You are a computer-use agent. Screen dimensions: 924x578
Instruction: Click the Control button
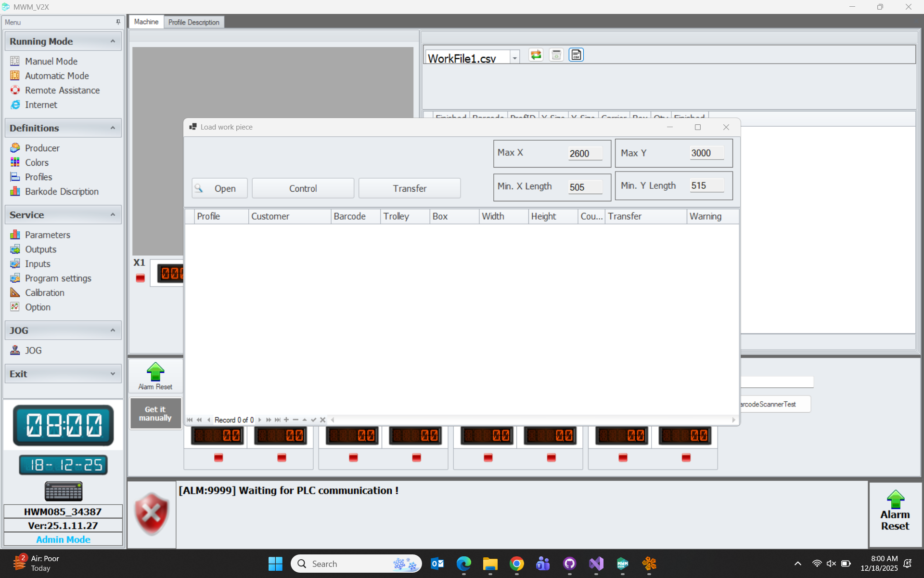(303, 188)
